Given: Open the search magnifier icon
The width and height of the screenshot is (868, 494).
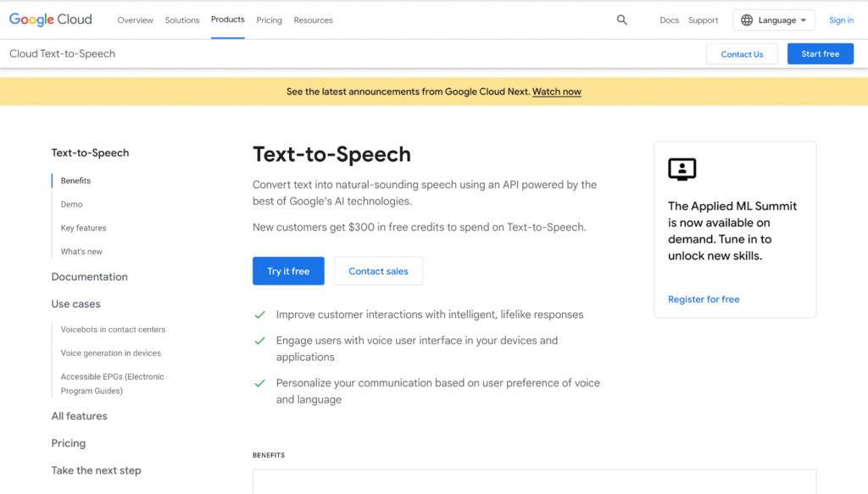Looking at the screenshot, I should (x=621, y=20).
